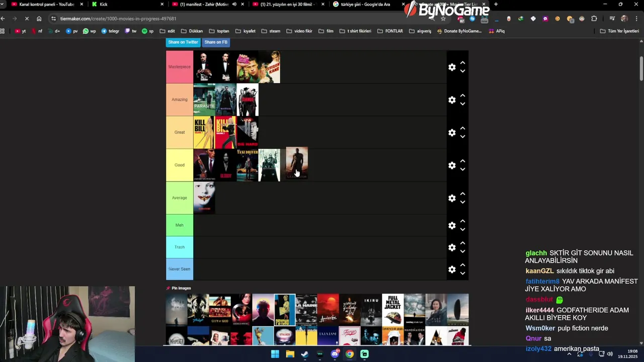
Task: Open Tüm Yer İşaretleri bookmarks folder
Action: click(x=619, y=31)
